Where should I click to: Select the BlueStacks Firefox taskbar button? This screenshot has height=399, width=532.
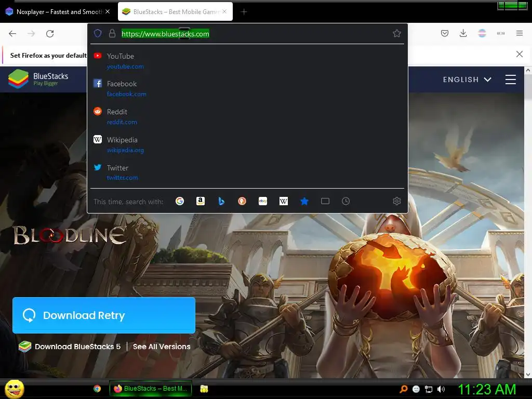(151, 389)
